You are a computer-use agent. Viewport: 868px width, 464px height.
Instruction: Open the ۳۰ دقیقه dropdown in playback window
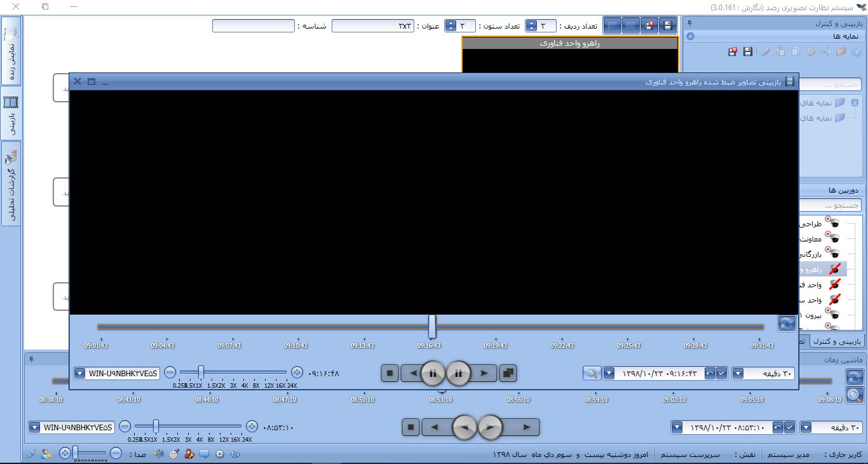pyautogui.click(x=738, y=373)
